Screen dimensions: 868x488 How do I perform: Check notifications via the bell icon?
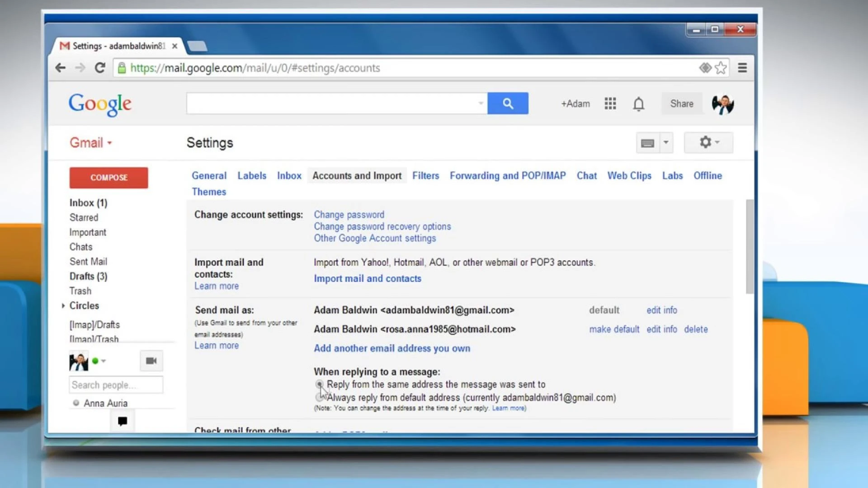point(638,103)
